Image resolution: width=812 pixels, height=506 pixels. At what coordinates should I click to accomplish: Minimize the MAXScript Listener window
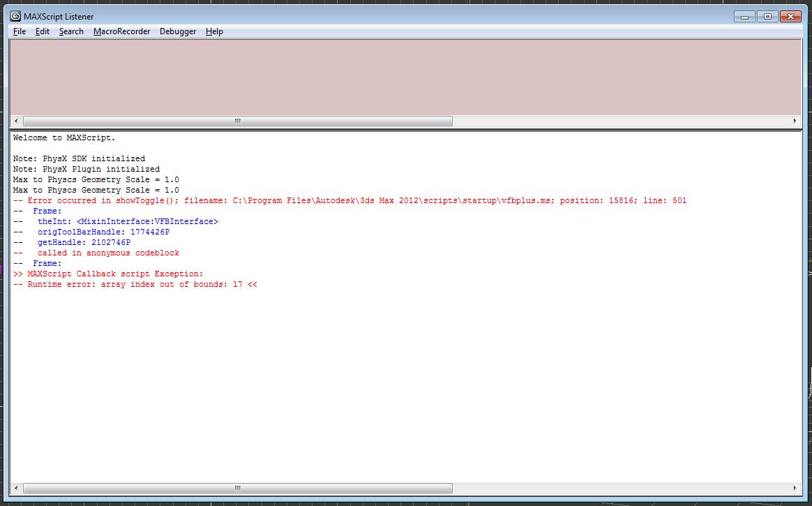[x=744, y=16]
